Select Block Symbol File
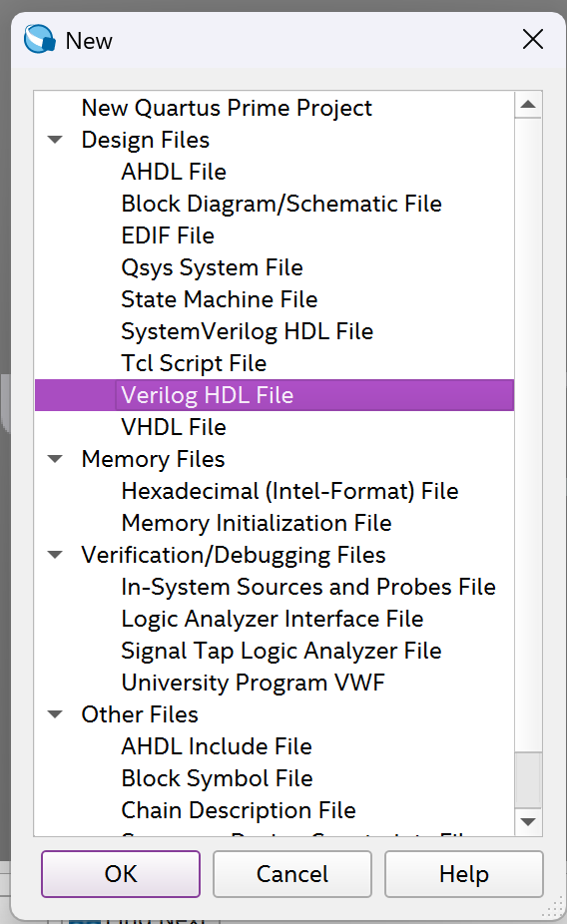The image size is (567, 924). pyautogui.click(x=217, y=778)
